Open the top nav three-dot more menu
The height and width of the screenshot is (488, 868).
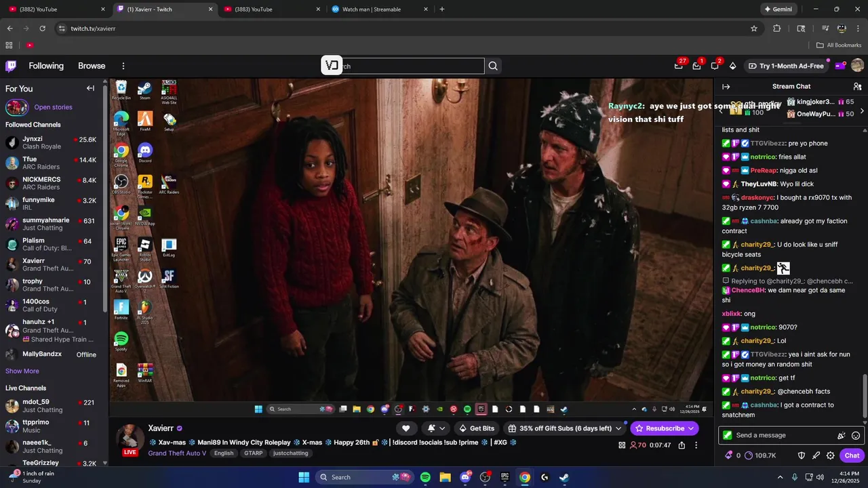coord(123,66)
